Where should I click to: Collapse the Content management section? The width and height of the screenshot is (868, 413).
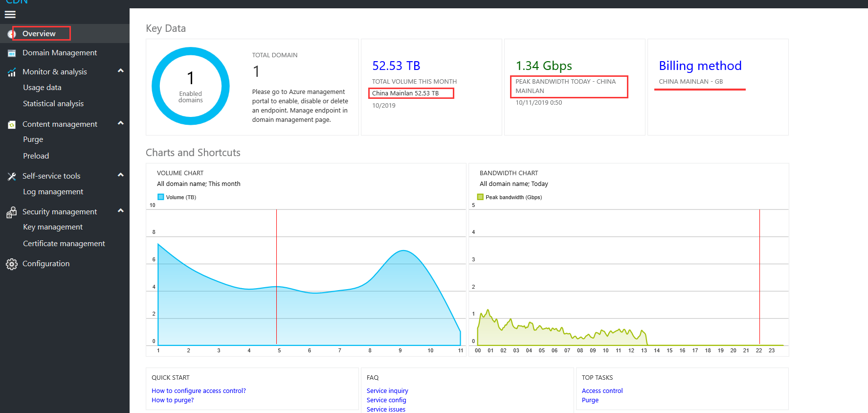click(120, 123)
